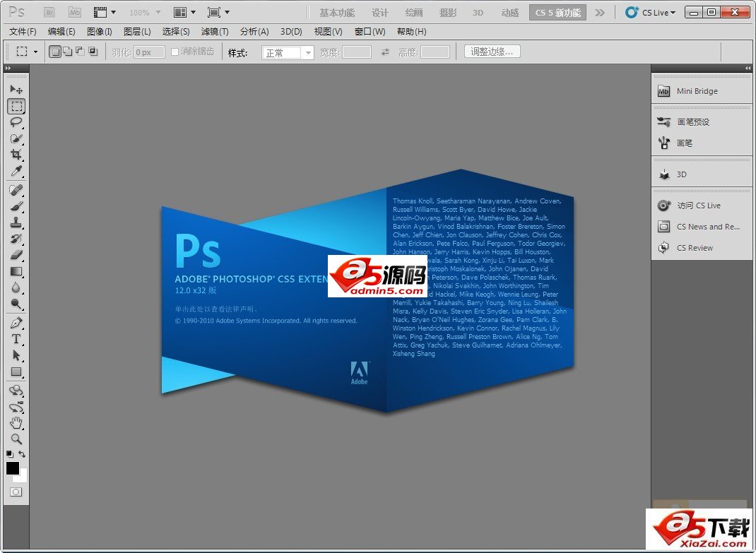Open the Mini Bridge panel
This screenshot has height=553, width=756.
point(696,91)
